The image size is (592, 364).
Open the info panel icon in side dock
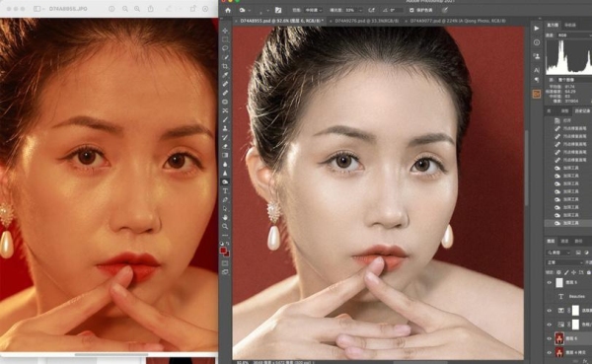[537, 42]
